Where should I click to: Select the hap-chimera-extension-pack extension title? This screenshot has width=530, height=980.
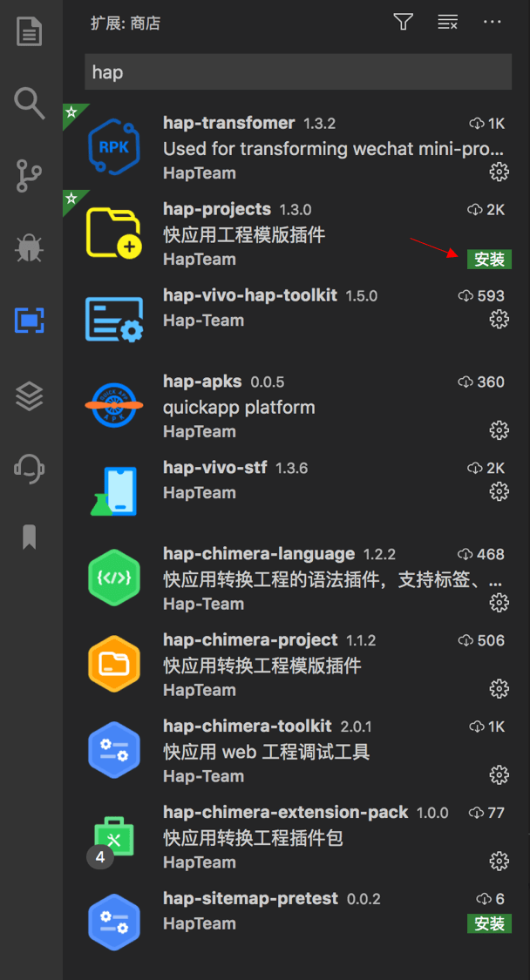(x=285, y=813)
